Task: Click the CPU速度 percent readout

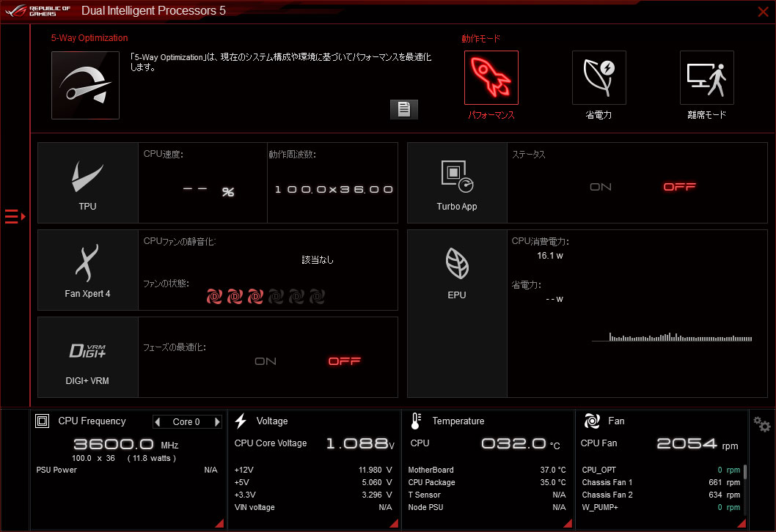Action: coord(208,191)
